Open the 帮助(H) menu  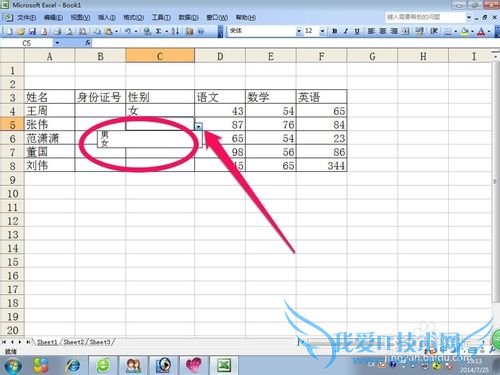246,17
